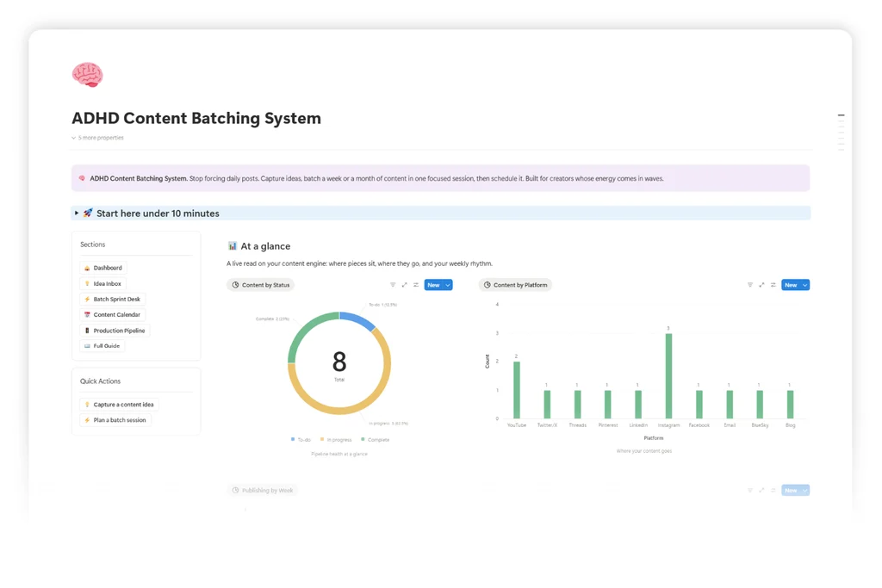The height and width of the screenshot is (588, 882).
Task: Open filter for Content by Platform chart
Action: pos(750,285)
